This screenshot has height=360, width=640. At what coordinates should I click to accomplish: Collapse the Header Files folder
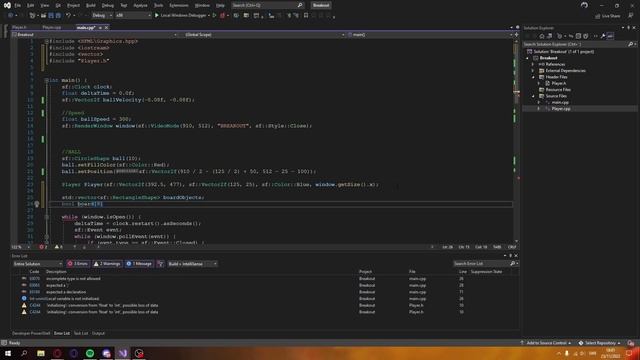tap(533, 77)
